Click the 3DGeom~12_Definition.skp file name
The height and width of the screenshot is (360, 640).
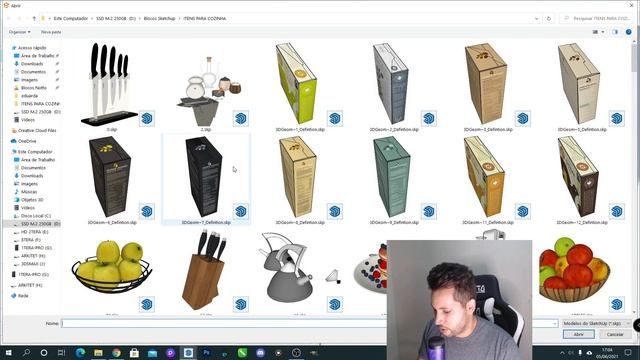point(582,222)
